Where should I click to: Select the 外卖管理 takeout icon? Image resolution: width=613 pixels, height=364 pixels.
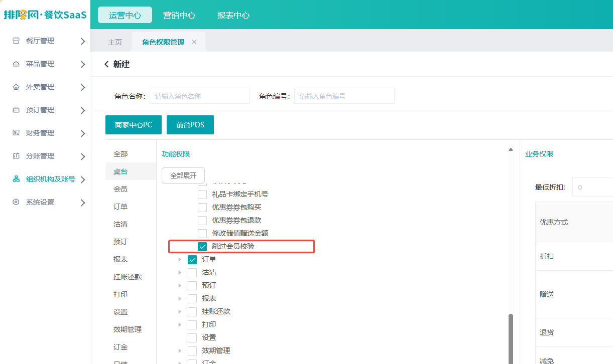coord(16,87)
